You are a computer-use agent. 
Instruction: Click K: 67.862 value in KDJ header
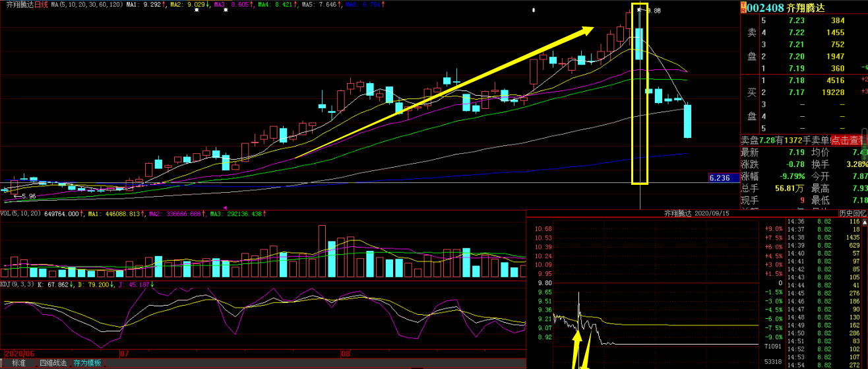click(55, 285)
